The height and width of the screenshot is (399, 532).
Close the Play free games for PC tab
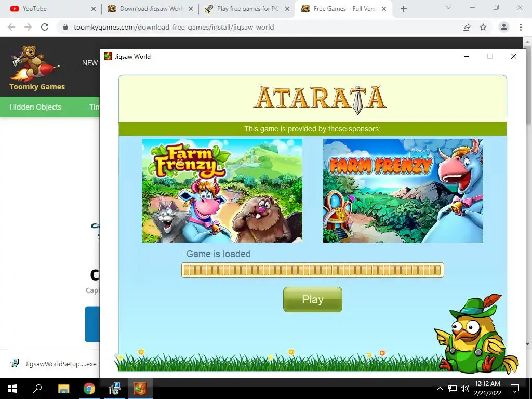pyautogui.click(x=287, y=9)
